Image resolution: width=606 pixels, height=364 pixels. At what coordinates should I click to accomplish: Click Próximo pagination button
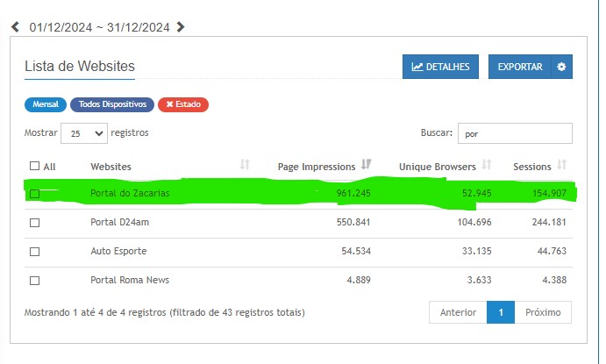[543, 312]
